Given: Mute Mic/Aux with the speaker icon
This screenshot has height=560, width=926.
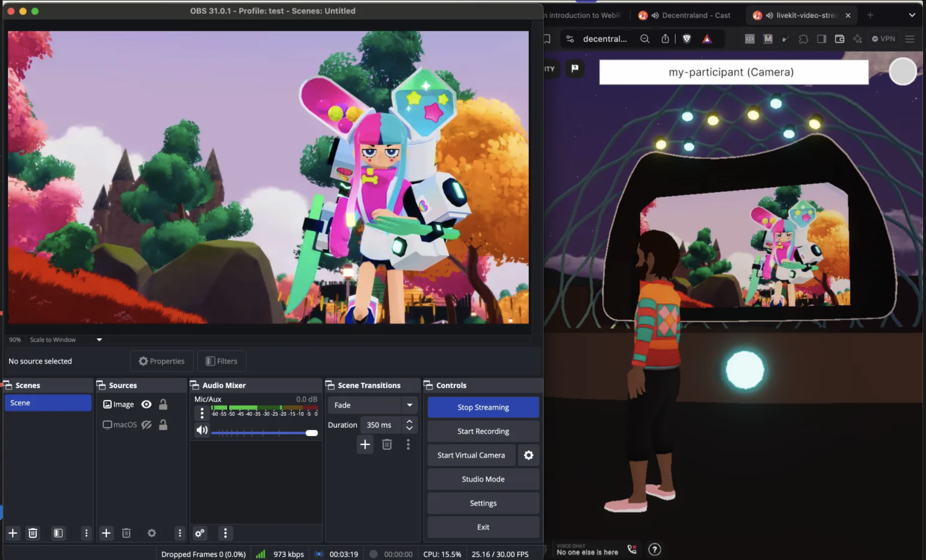Looking at the screenshot, I should (202, 430).
